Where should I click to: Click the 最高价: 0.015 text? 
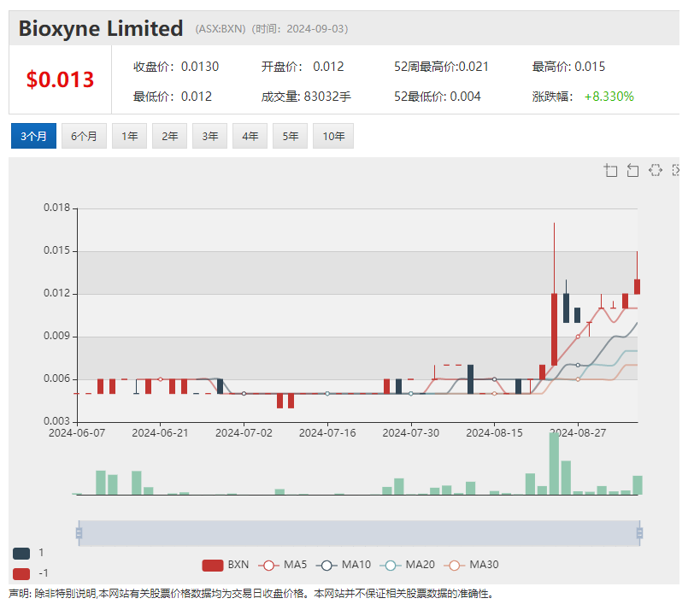coord(568,67)
